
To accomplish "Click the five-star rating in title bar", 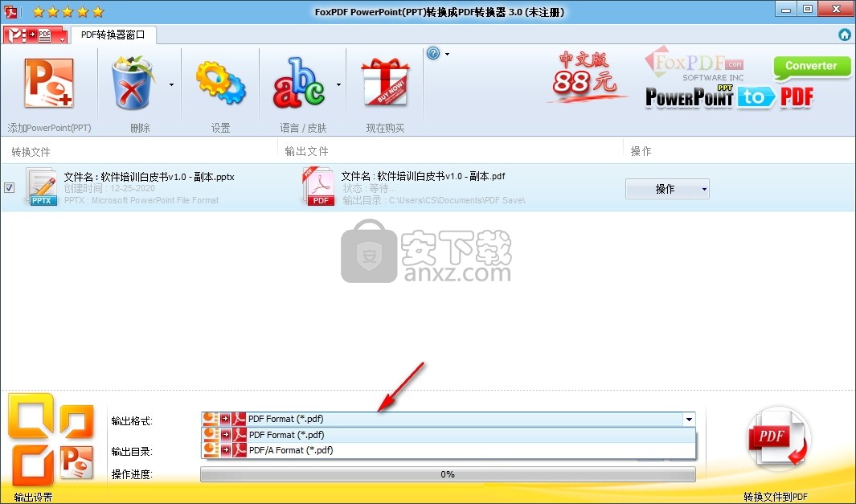I will 68,11.
